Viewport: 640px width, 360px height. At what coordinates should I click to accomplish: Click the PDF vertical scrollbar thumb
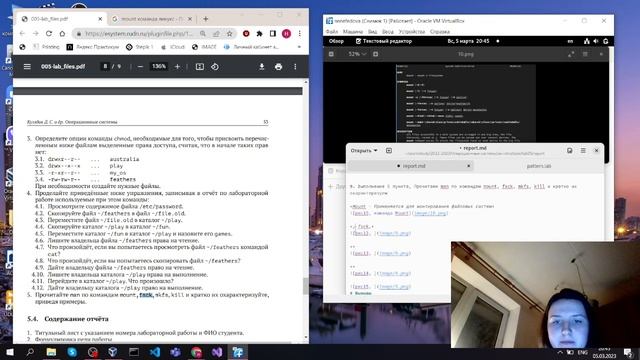coord(306,286)
